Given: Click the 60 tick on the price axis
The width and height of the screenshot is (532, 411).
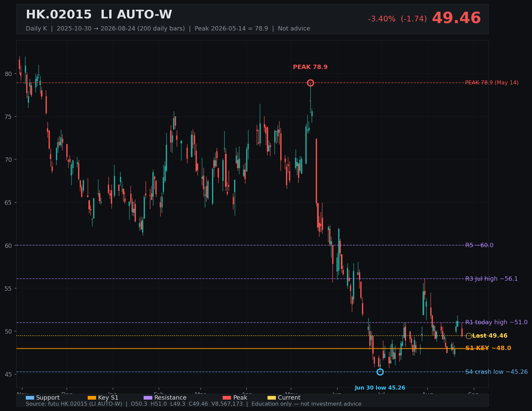Looking at the screenshot, I should (x=8, y=246).
